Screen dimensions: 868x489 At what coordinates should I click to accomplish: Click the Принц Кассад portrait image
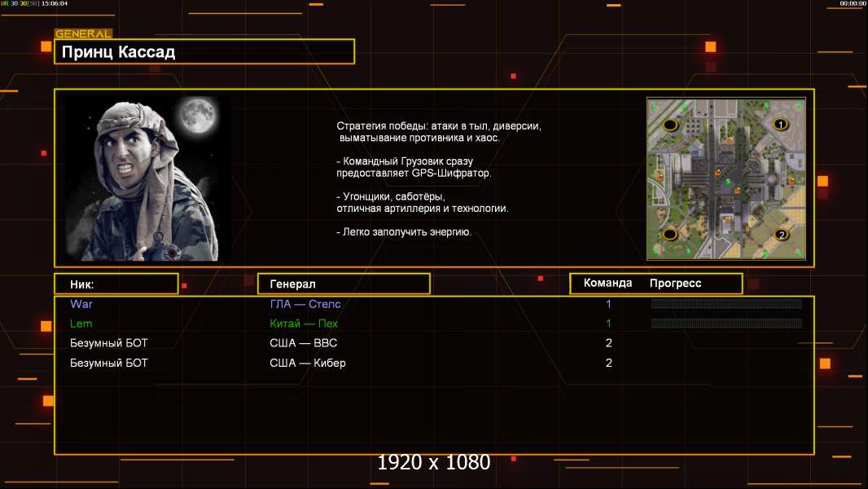point(147,179)
